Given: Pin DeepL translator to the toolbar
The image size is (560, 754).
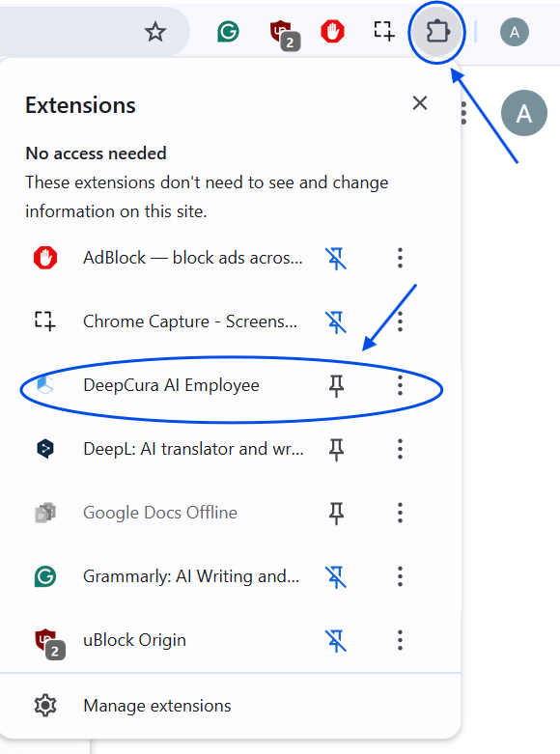Looking at the screenshot, I should point(336,449).
